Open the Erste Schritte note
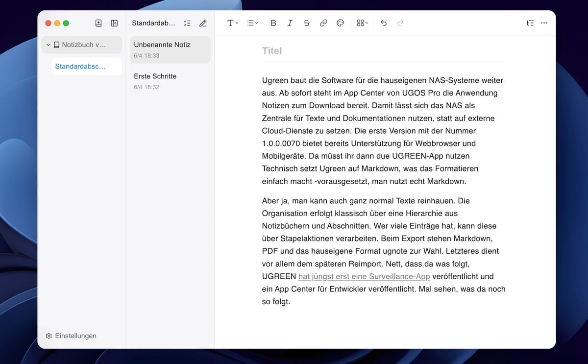 click(x=170, y=81)
